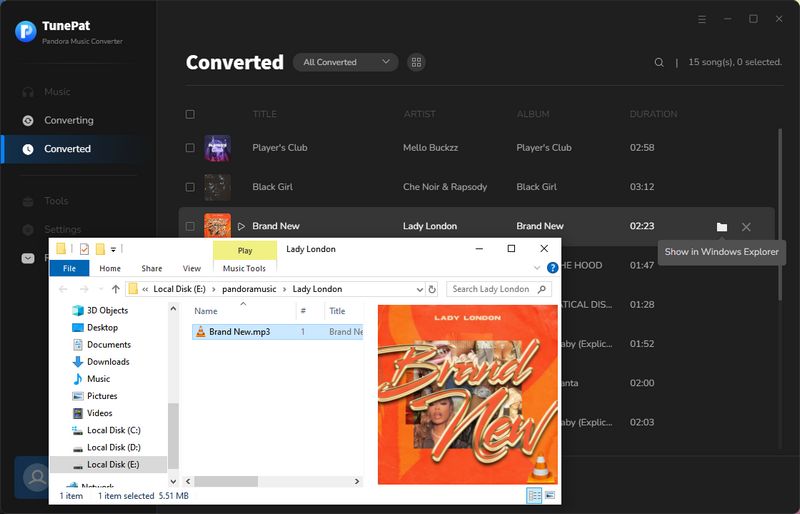
Task: Click Player's Club album thumbnail
Action: click(x=217, y=148)
